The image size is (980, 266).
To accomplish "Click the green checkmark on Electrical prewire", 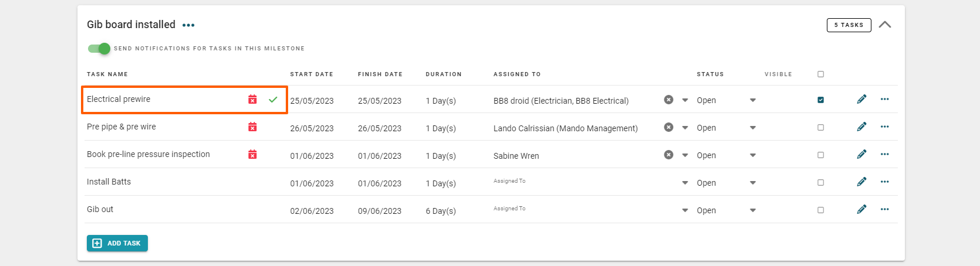I will click(x=273, y=100).
